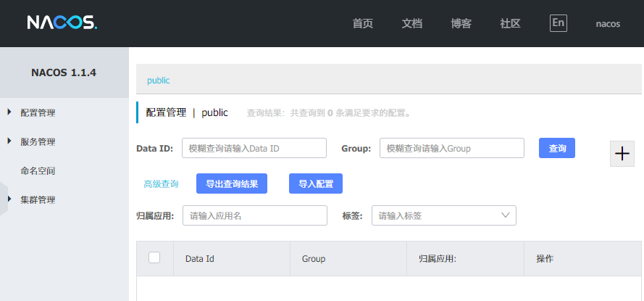Focus the Group search field
This screenshot has width=644, height=301.
452,148
